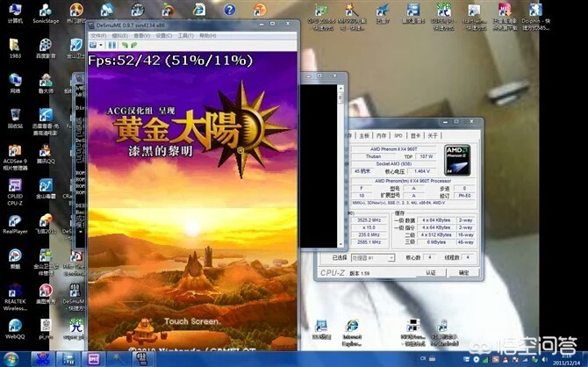The width and height of the screenshot is (588, 367).
Task: Click the CPU-Z purple icon in the taskbar
Action: (94, 359)
